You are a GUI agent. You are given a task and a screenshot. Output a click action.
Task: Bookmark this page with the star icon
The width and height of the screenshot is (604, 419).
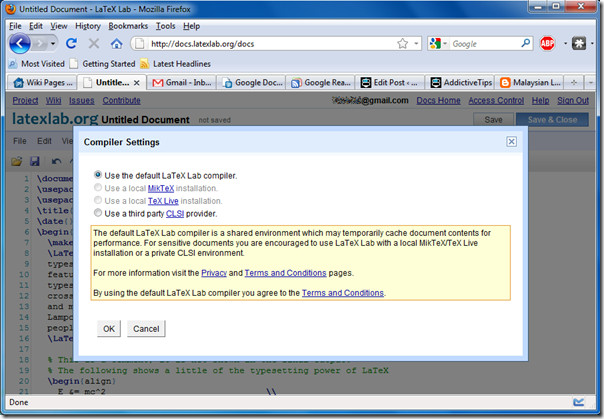point(403,44)
